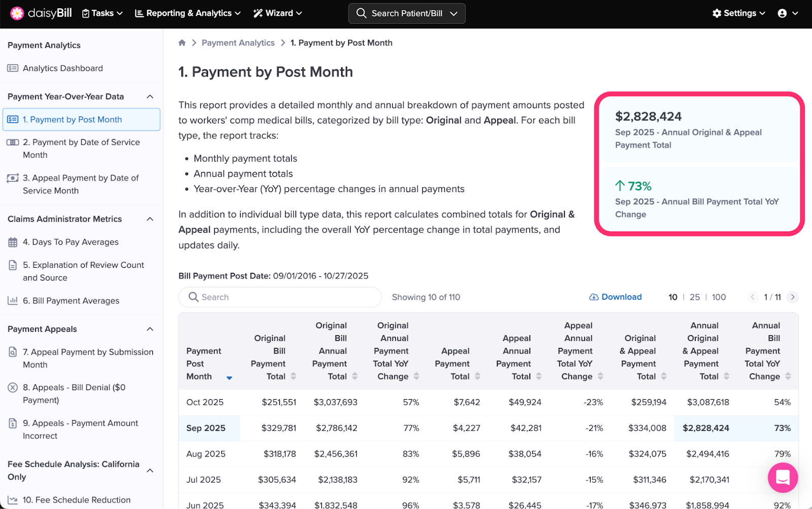Click the Days To Pay Averages calendar icon

click(x=13, y=242)
